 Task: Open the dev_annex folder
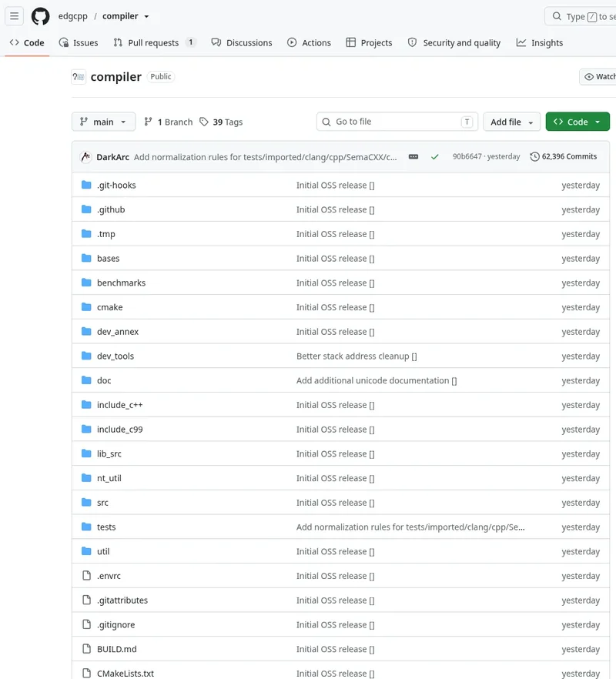pyautogui.click(x=118, y=332)
